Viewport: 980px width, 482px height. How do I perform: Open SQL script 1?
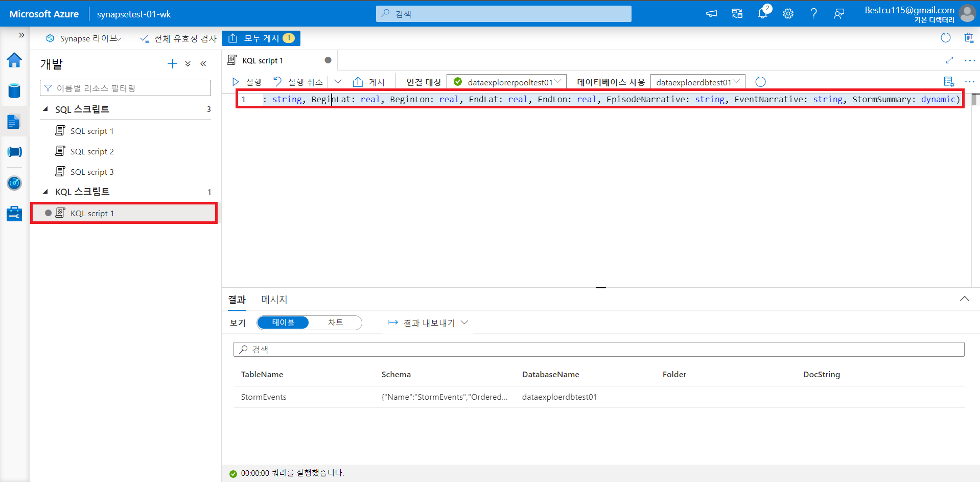click(92, 131)
